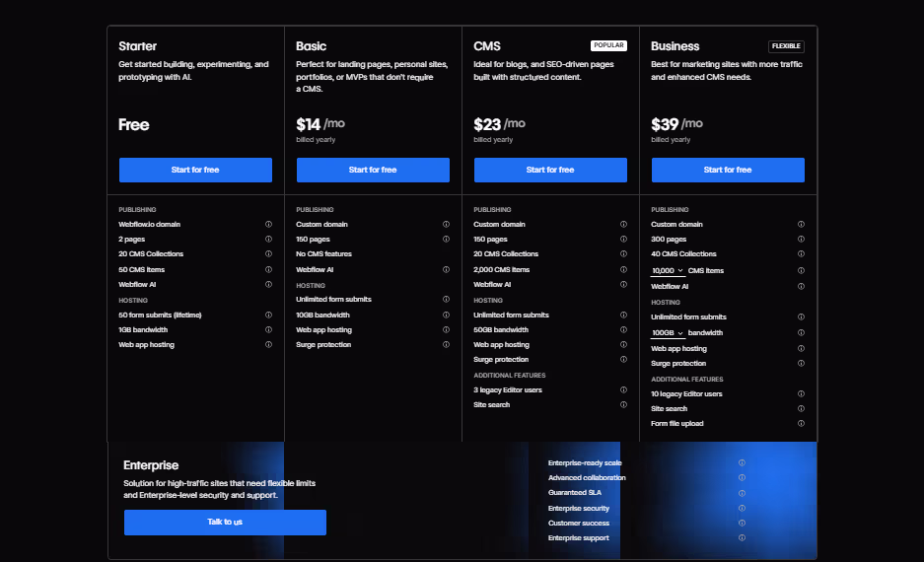
Task: Click info icon for Business Webflow AI
Action: pyautogui.click(x=801, y=286)
